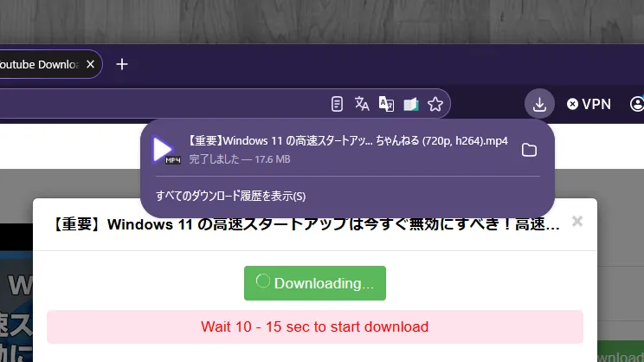Image resolution: width=644 pixels, height=362 pixels.
Task: Open reader view icon in address bar
Action: click(x=337, y=104)
